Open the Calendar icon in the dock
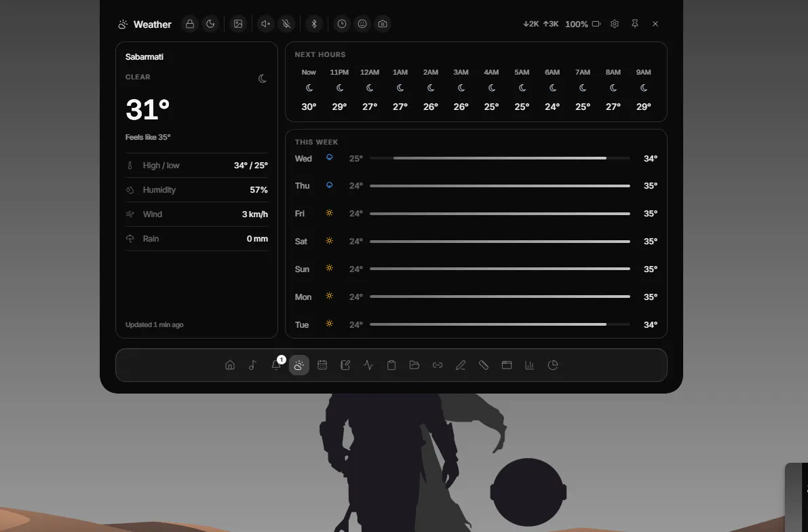 [322, 365]
